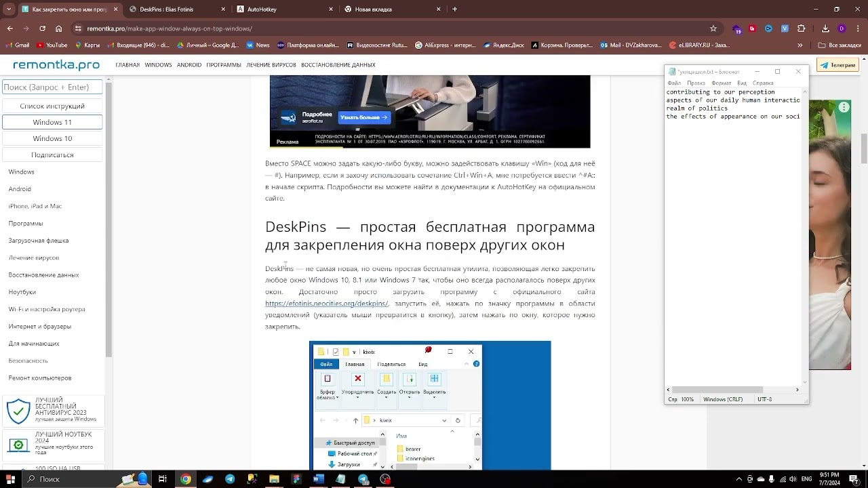Image resolution: width=868 pixels, height=488 pixels.
Task: Open the Chrome extensions puzzle icon
Action: pyautogui.click(x=801, y=28)
